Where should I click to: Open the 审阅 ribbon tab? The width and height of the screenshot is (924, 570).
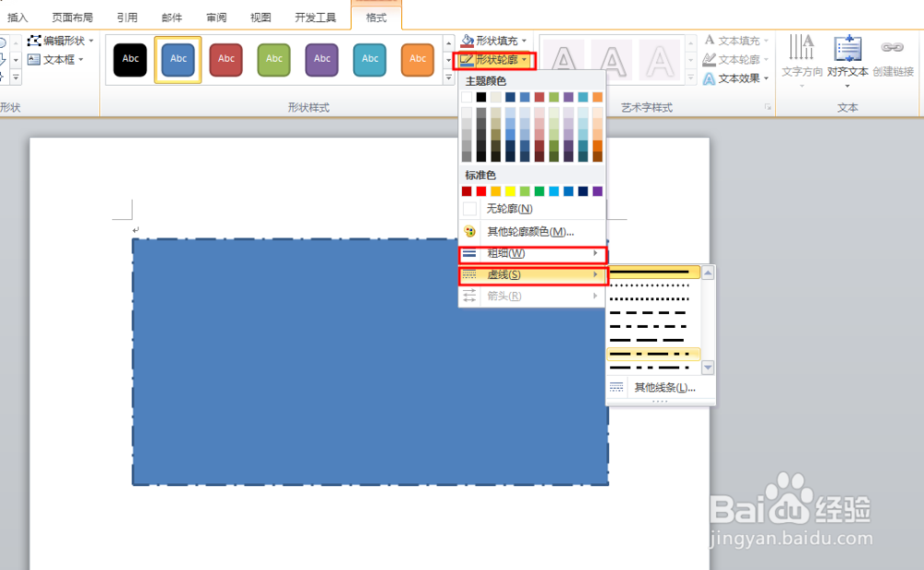point(216,18)
